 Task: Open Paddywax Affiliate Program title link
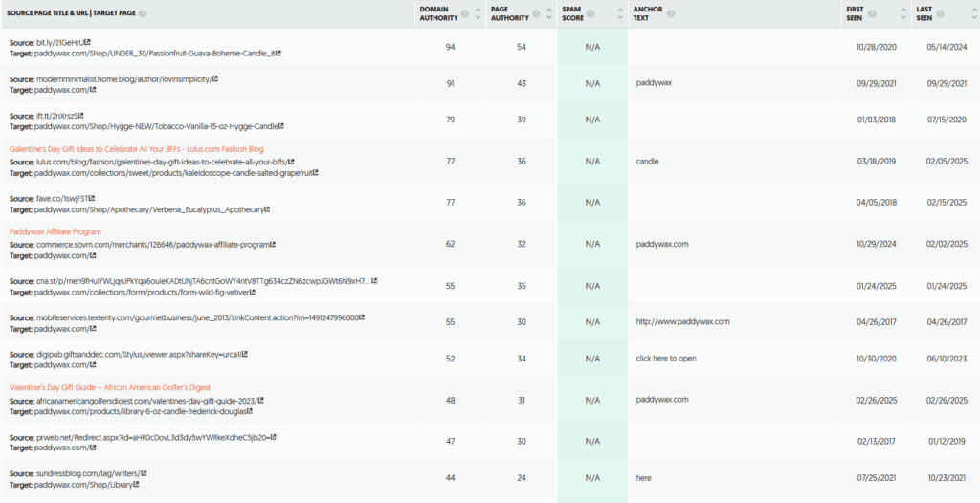click(55, 231)
